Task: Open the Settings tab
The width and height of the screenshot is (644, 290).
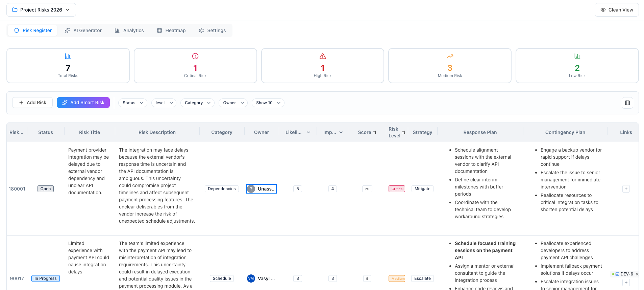Action: pyautogui.click(x=213, y=30)
